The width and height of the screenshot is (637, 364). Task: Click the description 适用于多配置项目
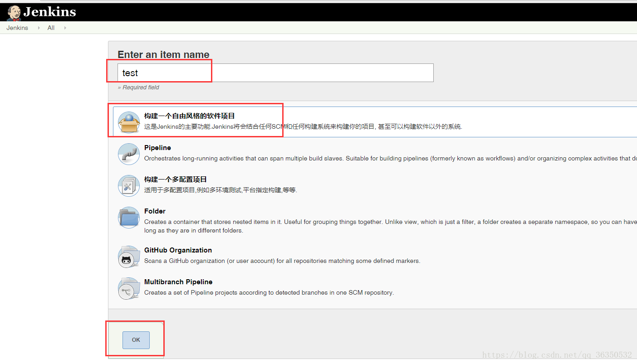tap(220, 190)
